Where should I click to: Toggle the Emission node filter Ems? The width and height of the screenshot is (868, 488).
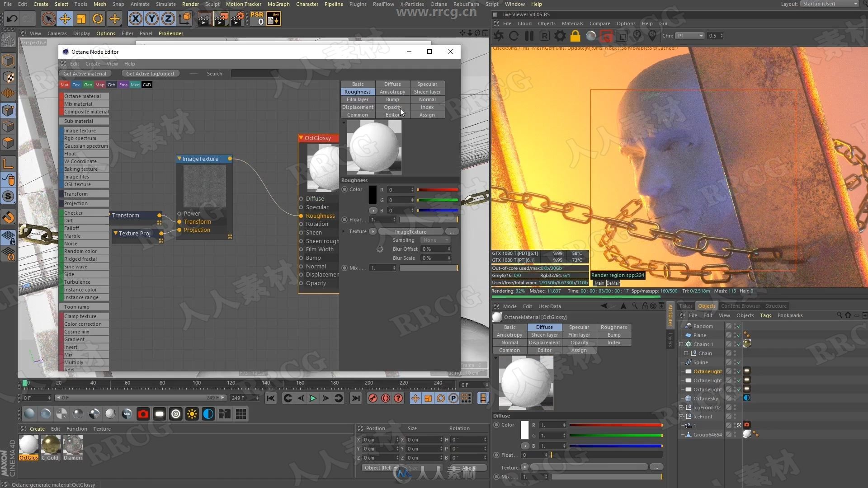tap(123, 84)
